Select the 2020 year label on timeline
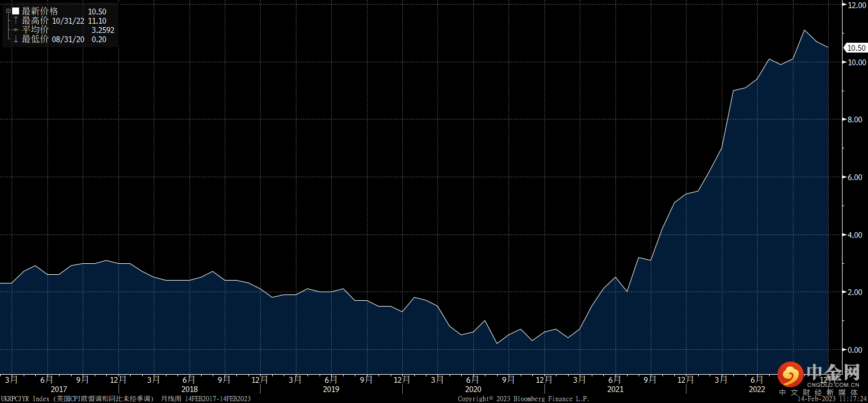 pos(473,389)
